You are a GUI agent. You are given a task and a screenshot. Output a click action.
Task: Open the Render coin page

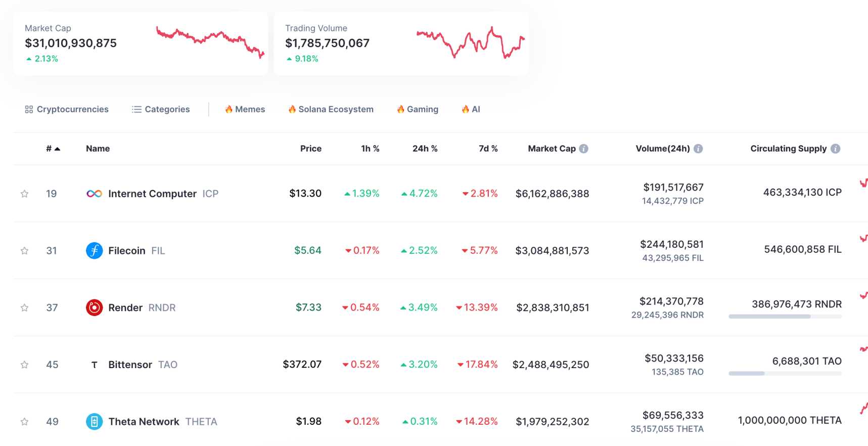coord(125,307)
